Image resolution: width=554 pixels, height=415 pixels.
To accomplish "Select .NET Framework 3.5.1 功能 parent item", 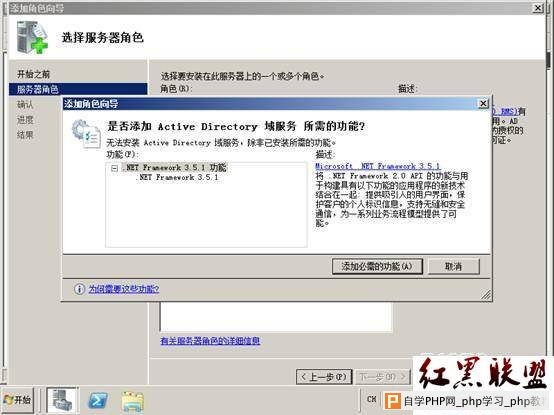I will click(x=174, y=167).
